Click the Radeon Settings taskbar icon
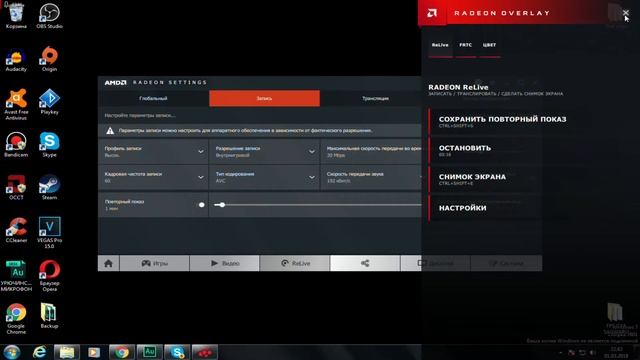Screen dimensions: 640x360 pos(204,352)
